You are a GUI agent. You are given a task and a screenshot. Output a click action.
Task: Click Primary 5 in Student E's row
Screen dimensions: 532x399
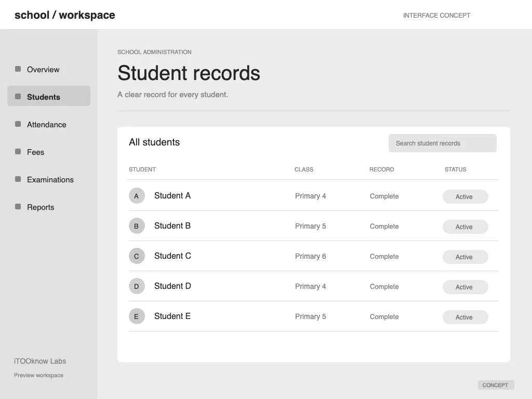[x=311, y=316]
